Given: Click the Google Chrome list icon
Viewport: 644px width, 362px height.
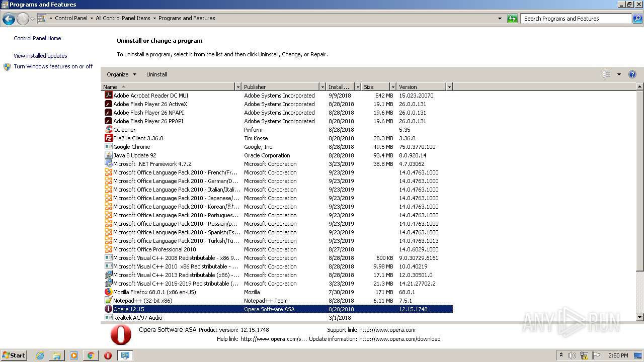Looking at the screenshot, I should 108,147.
